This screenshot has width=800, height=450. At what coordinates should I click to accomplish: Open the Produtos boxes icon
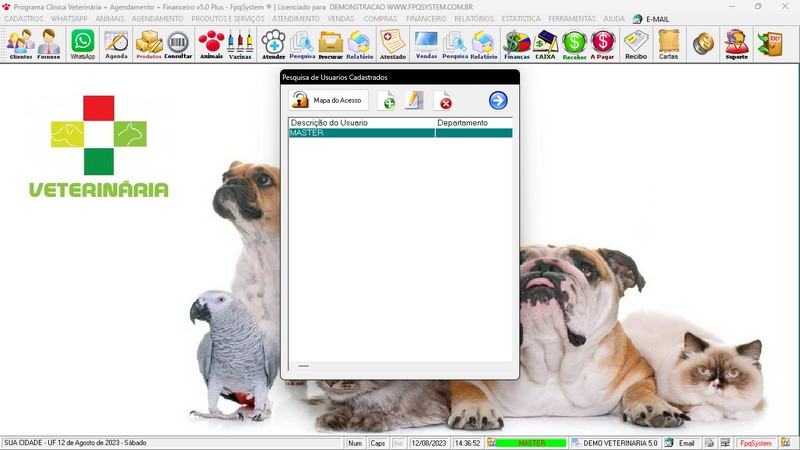tap(149, 44)
